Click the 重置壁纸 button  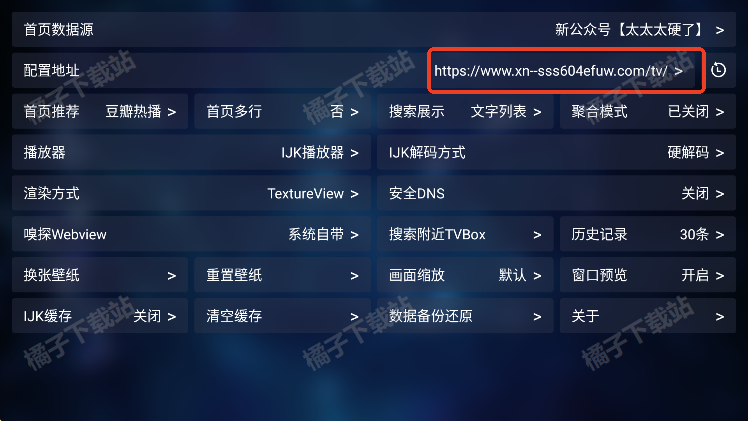(x=282, y=275)
